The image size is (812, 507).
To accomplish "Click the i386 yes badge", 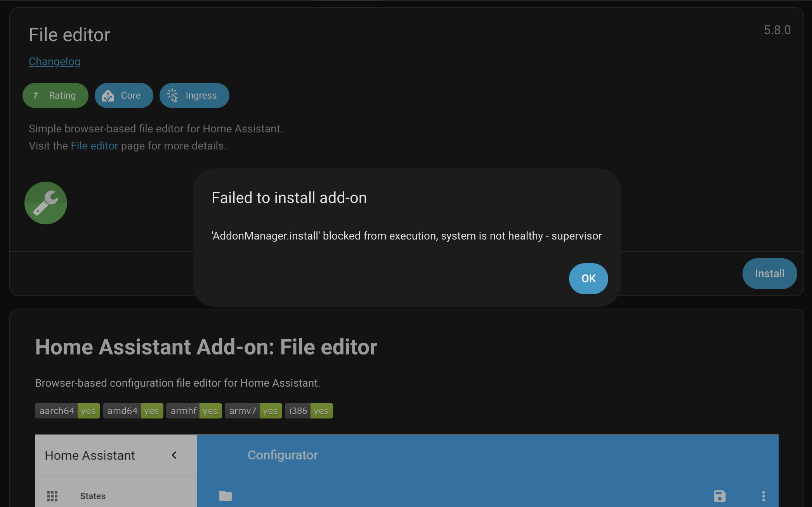I will [x=309, y=411].
